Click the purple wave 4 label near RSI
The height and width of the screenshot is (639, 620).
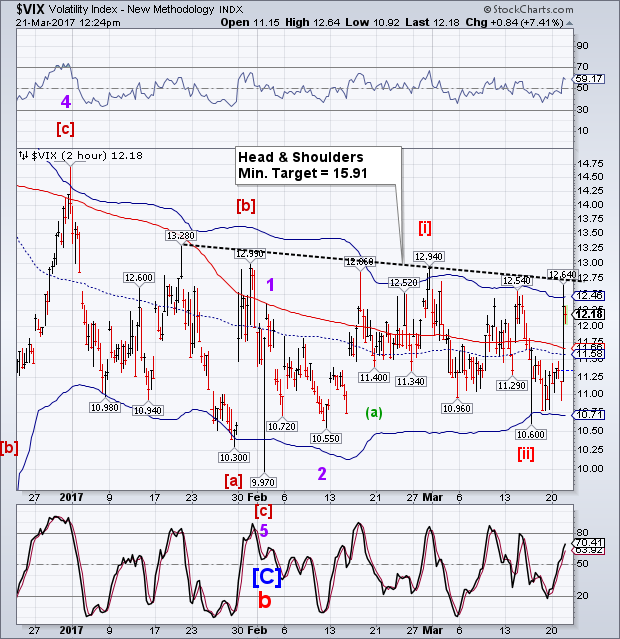point(64,102)
